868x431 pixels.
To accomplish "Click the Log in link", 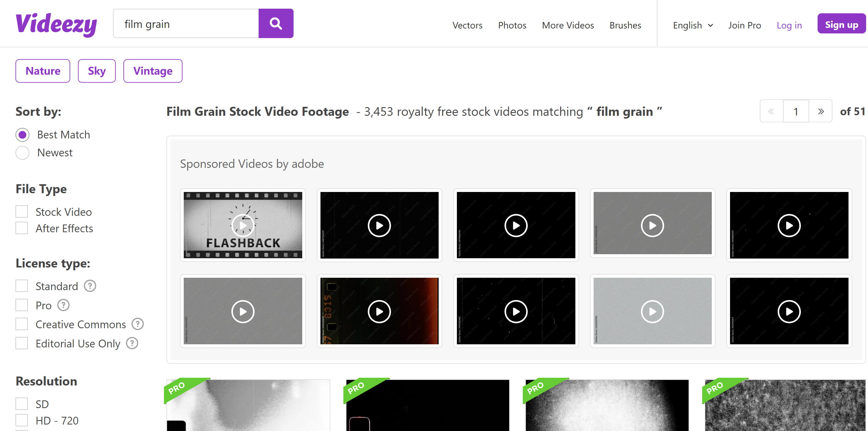I will coord(789,25).
